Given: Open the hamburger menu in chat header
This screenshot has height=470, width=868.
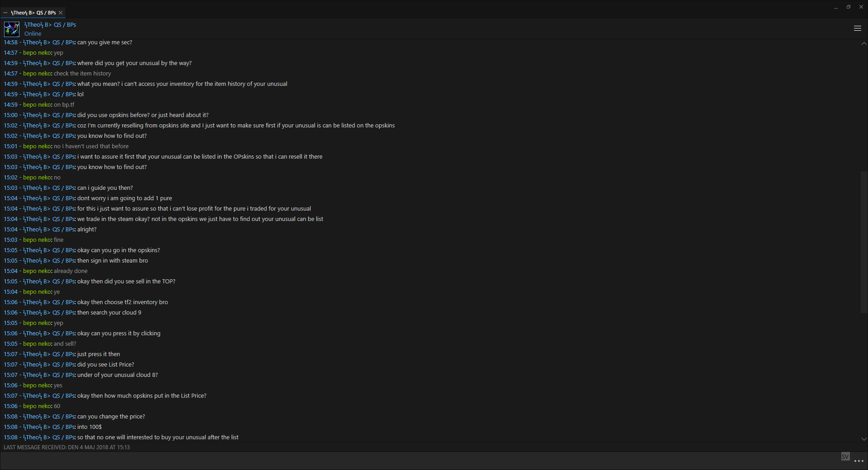Looking at the screenshot, I should (x=857, y=28).
